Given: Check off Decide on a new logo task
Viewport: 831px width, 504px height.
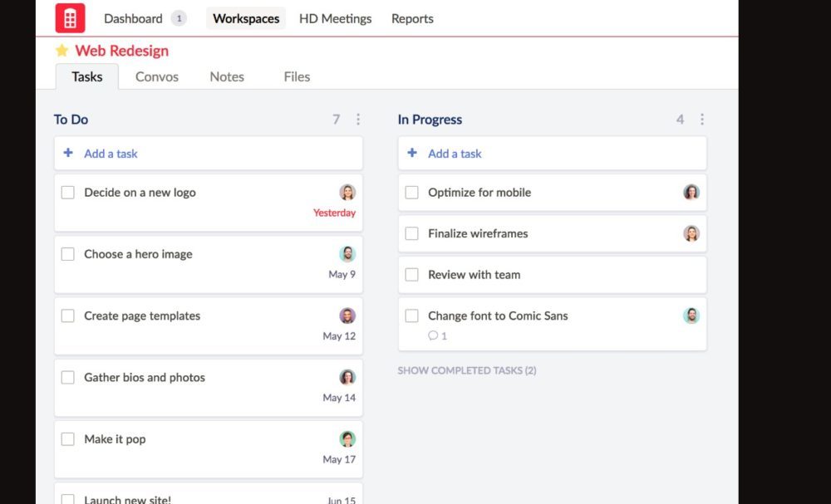Looking at the screenshot, I should [68, 193].
